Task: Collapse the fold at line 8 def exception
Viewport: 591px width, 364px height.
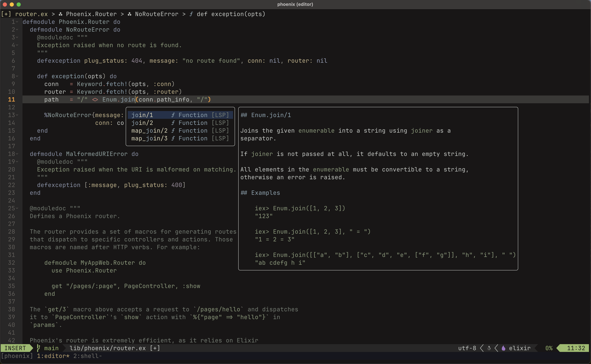Action: [17, 76]
